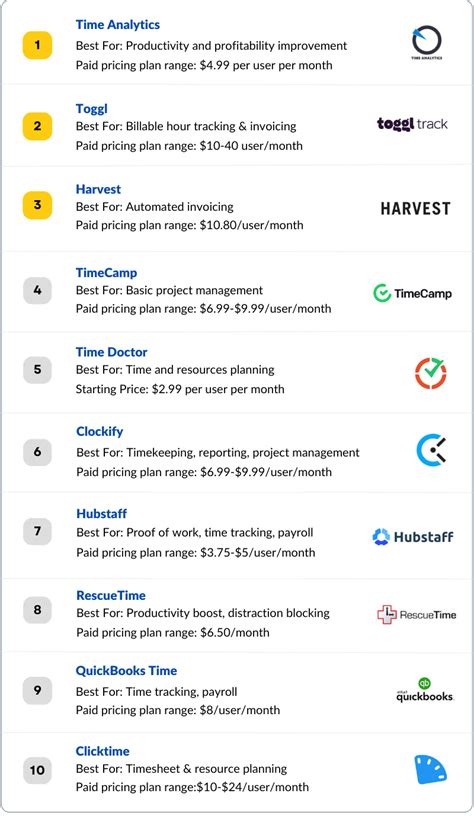This screenshot has width=474, height=832.
Task: Open the Time Analytics title link
Action: tap(118, 24)
